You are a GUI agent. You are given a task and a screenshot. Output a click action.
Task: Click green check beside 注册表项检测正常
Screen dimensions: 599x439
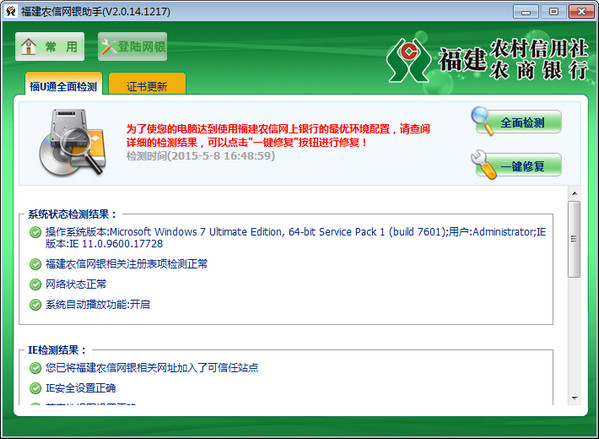(35, 264)
